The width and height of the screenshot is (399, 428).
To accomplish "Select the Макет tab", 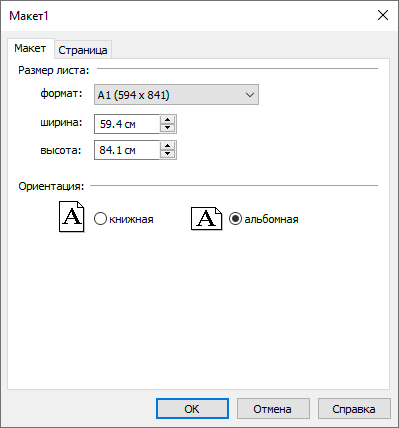I will [30, 49].
